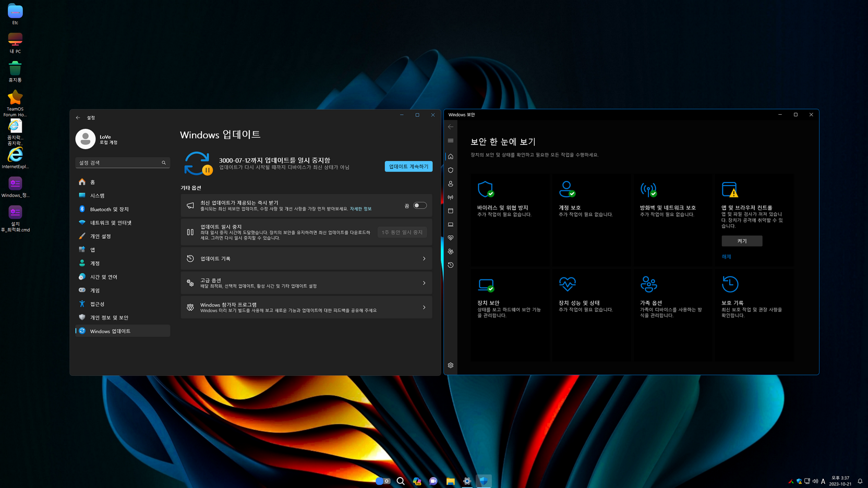
Task: Open Account protection person icon in sidebar
Action: (x=451, y=184)
